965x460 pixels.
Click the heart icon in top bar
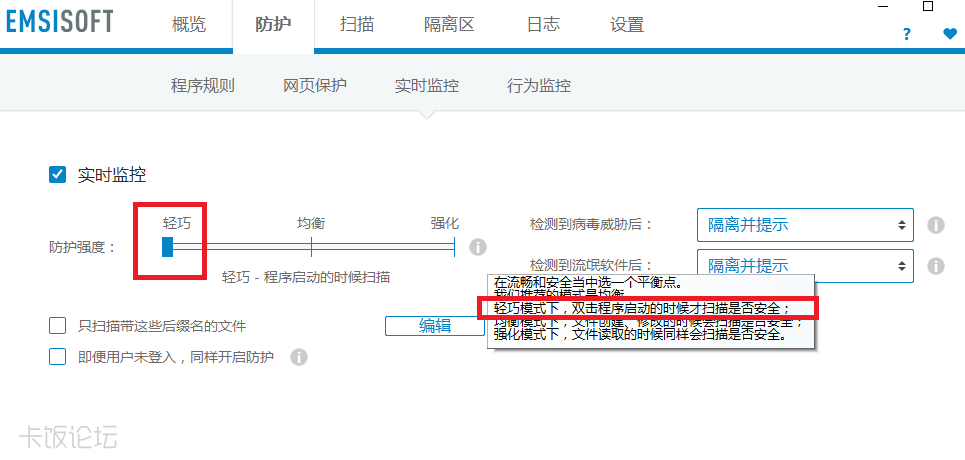tap(949, 34)
